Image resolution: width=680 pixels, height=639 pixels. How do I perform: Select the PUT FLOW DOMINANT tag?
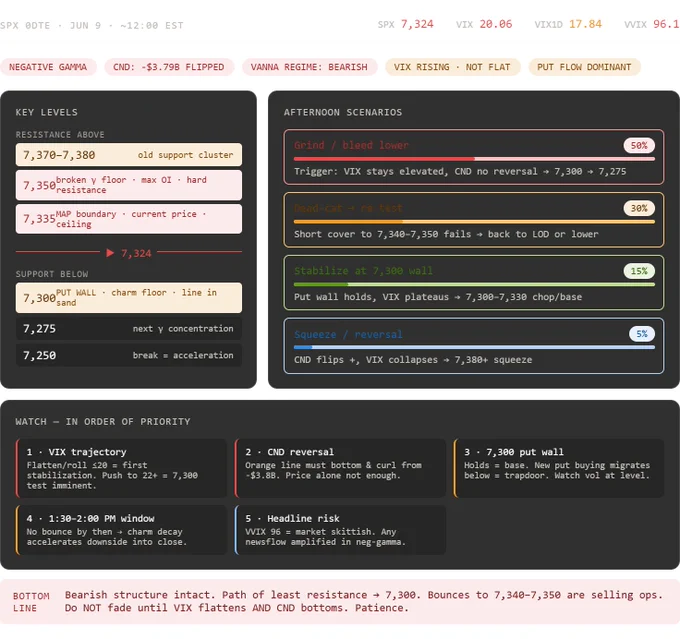click(584, 67)
